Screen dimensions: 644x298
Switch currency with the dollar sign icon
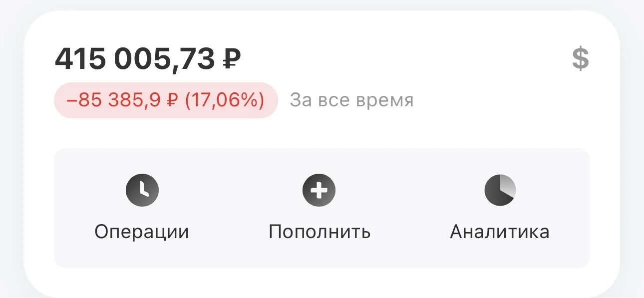coord(580,59)
